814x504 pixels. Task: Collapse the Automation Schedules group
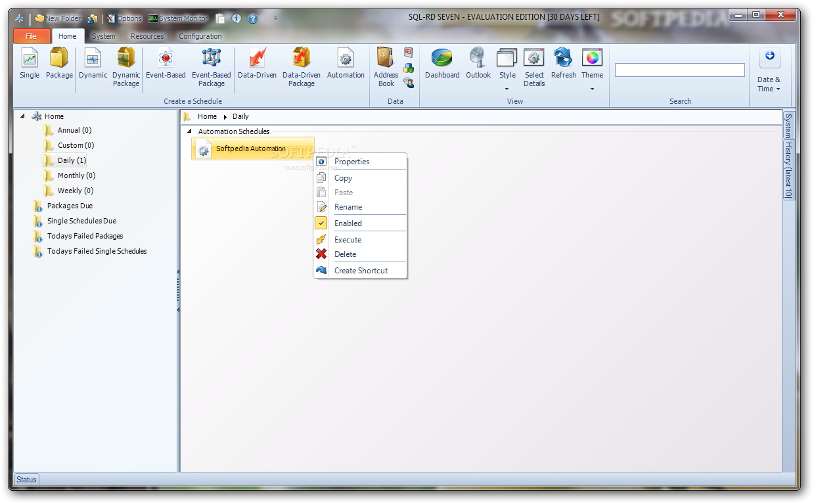tap(189, 131)
